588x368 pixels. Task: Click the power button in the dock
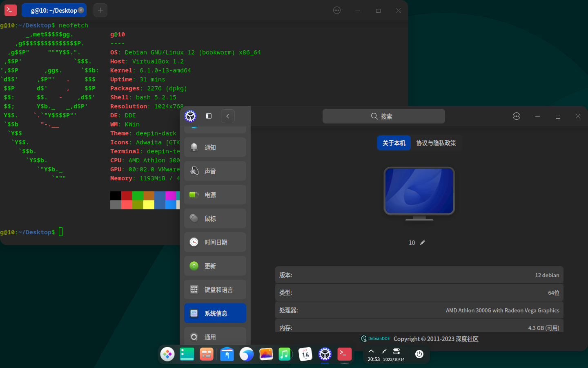(x=419, y=354)
